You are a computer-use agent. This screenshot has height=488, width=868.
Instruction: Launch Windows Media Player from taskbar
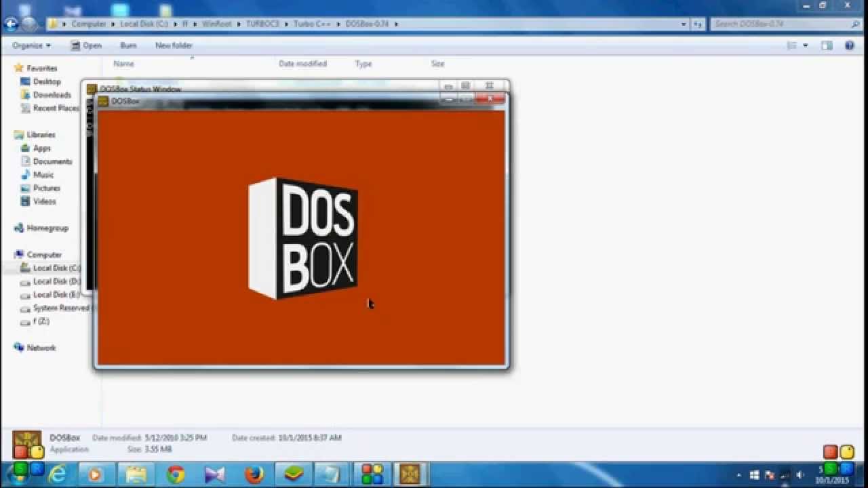96,474
